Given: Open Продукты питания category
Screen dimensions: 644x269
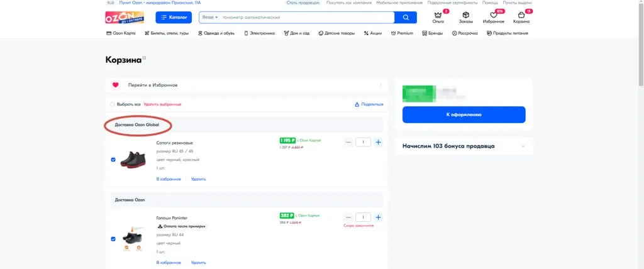Looking at the screenshot, I should 508,33.
